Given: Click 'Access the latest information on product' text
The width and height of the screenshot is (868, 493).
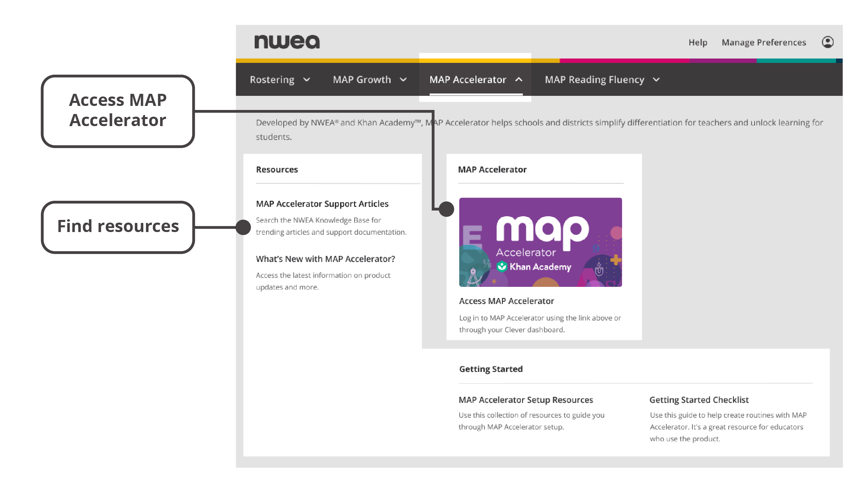Looking at the screenshot, I should (323, 281).
